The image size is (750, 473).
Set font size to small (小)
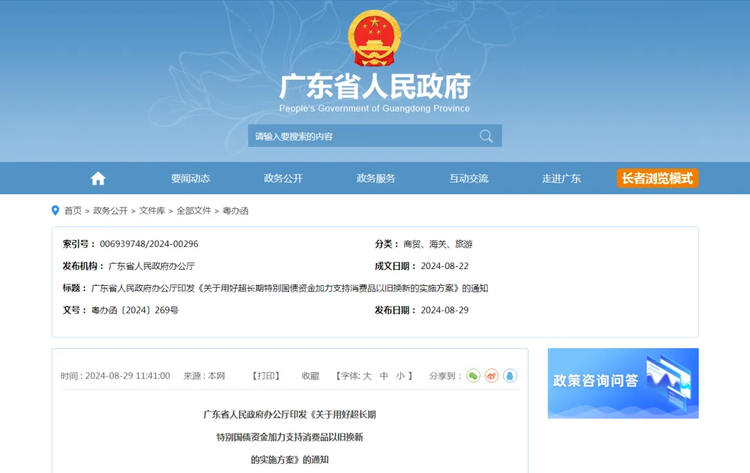point(400,376)
